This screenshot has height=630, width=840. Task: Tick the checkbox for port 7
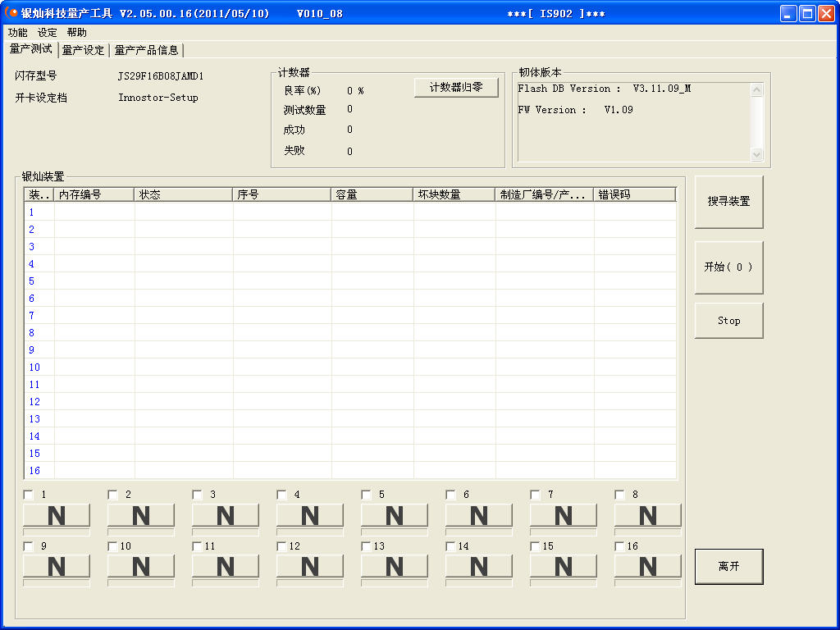click(535, 495)
